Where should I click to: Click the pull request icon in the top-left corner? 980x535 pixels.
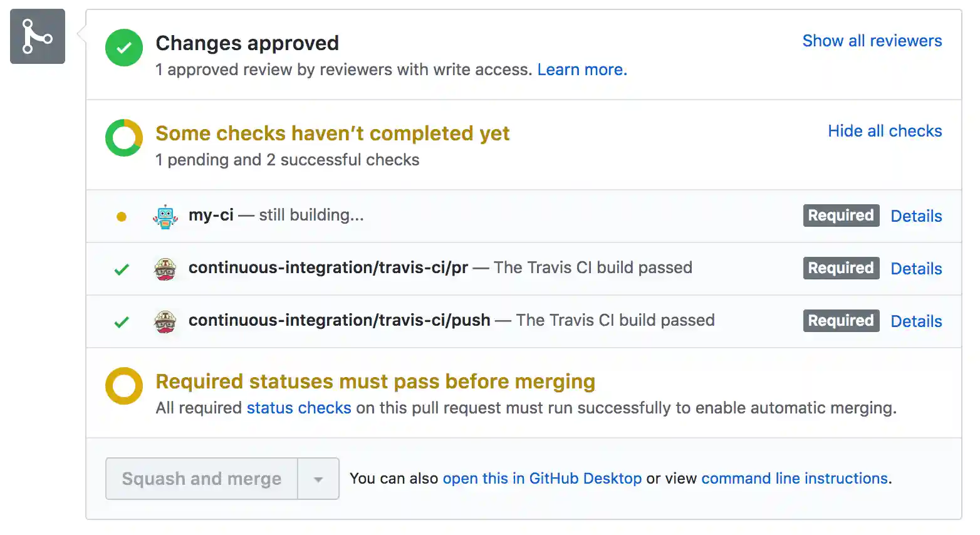point(37,36)
